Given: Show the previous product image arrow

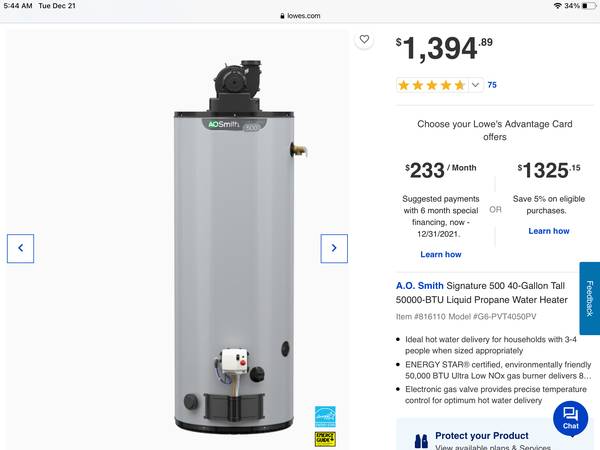Looking at the screenshot, I should coord(20,248).
